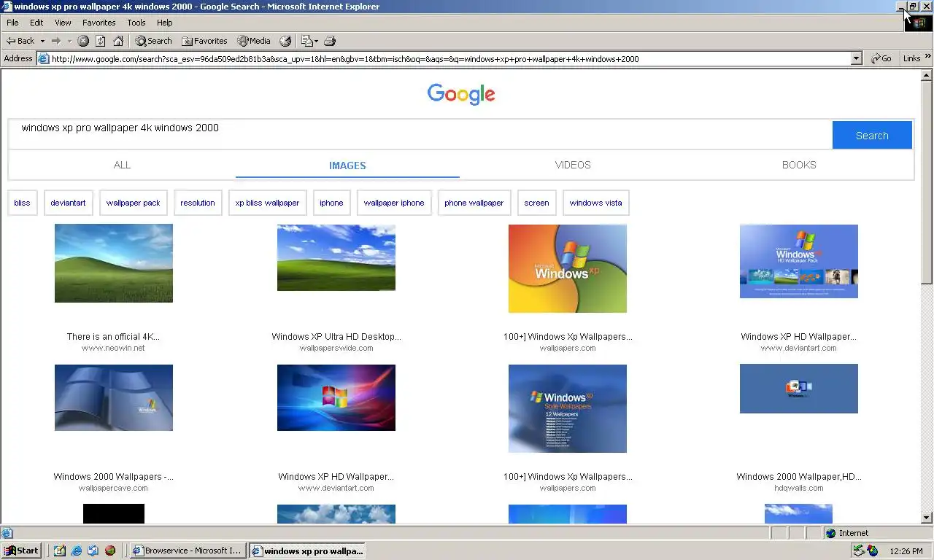Select the 'wallpaper pack' filter chip

click(133, 203)
